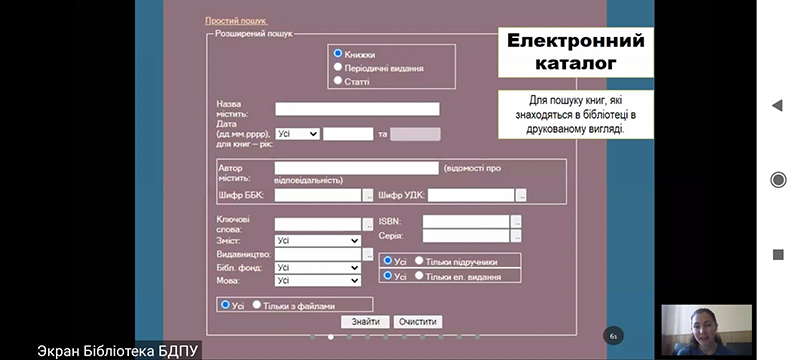Click the Ключові слова input field
This screenshot has height=360, width=800.
(318, 224)
